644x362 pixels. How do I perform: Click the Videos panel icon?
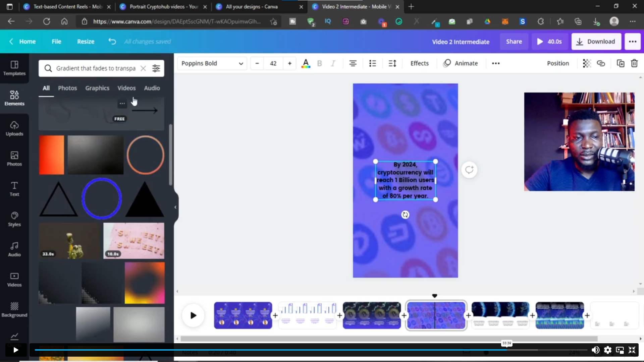click(x=15, y=279)
